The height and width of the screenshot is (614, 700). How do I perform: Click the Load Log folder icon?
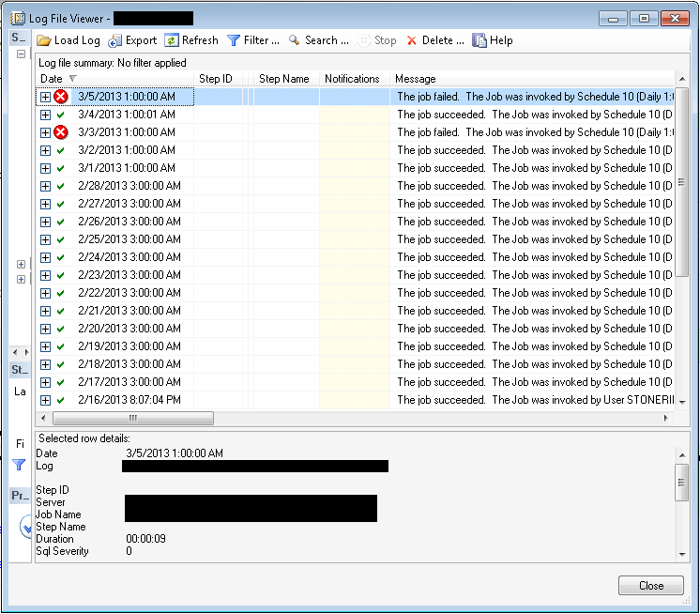tap(44, 40)
